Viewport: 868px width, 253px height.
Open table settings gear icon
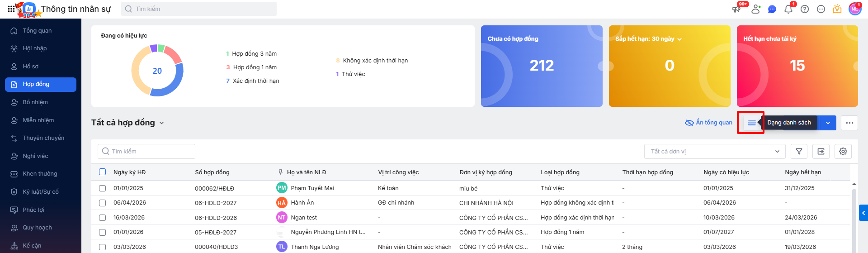pyautogui.click(x=843, y=152)
